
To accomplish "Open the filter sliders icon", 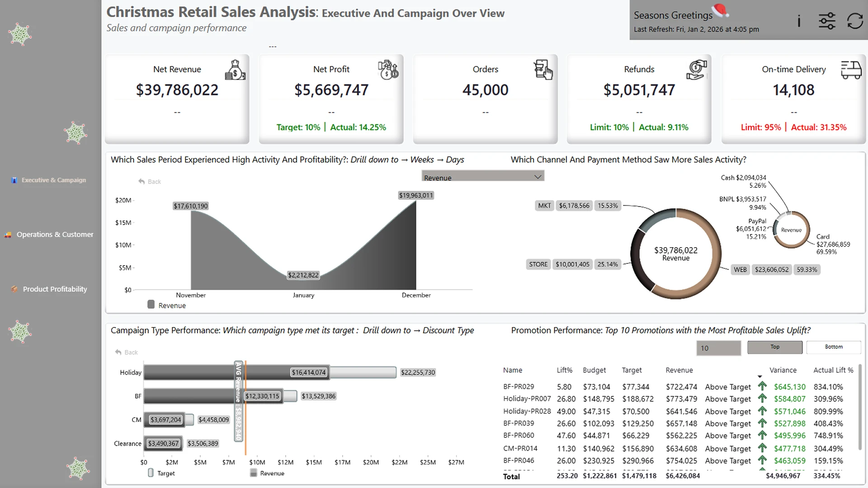I will tap(827, 21).
